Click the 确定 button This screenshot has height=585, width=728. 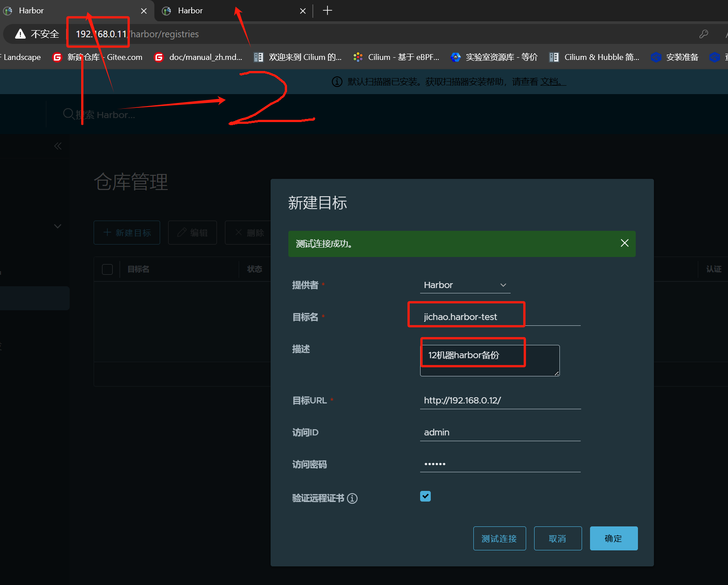tap(614, 538)
